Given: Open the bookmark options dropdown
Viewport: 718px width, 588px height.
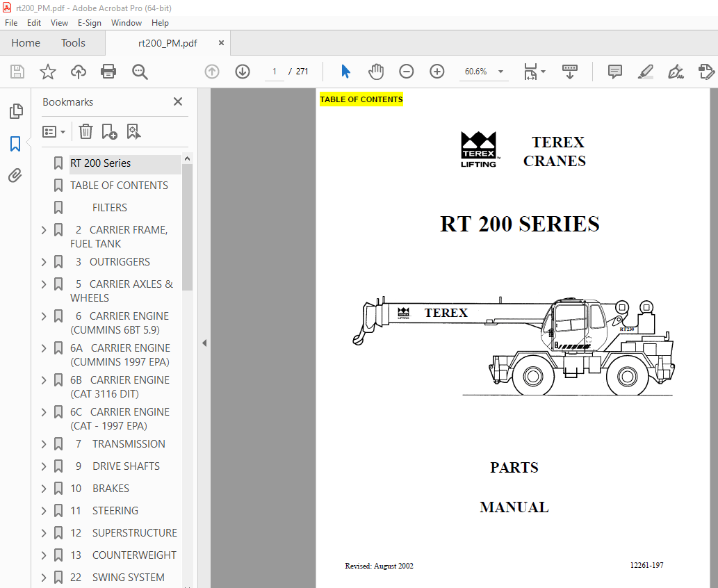Looking at the screenshot, I should pos(54,131).
